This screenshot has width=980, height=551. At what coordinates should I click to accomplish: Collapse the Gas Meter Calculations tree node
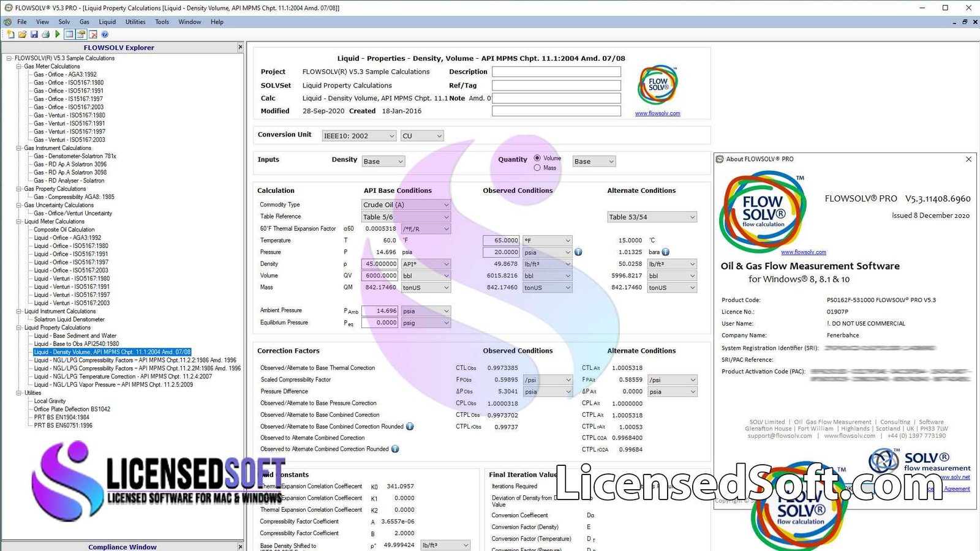click(x=19, y=66)
